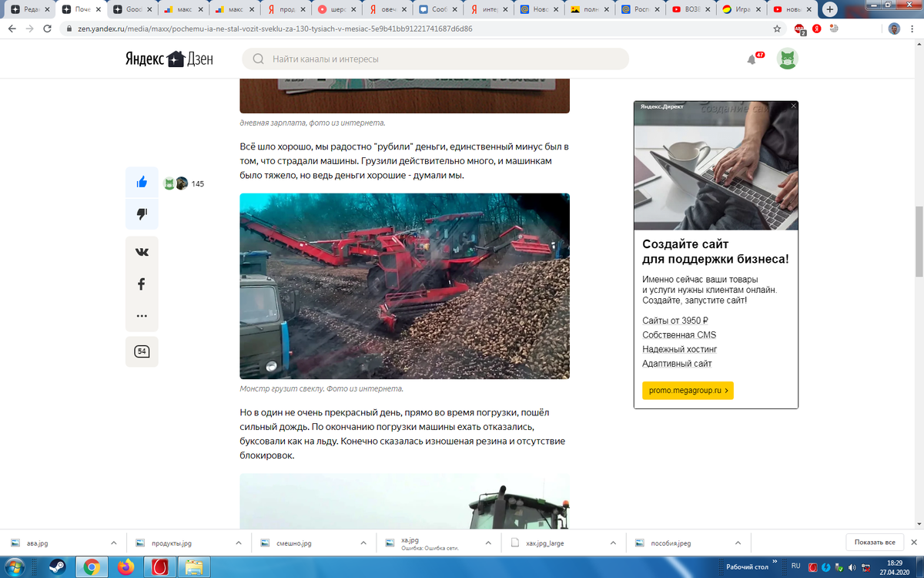The image size is (924, 578).
Task: Open a new browser tab
Action: [830, 9]
